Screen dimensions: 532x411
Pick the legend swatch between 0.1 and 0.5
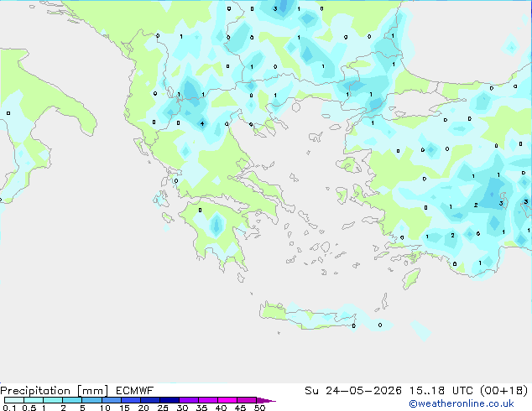14,400
